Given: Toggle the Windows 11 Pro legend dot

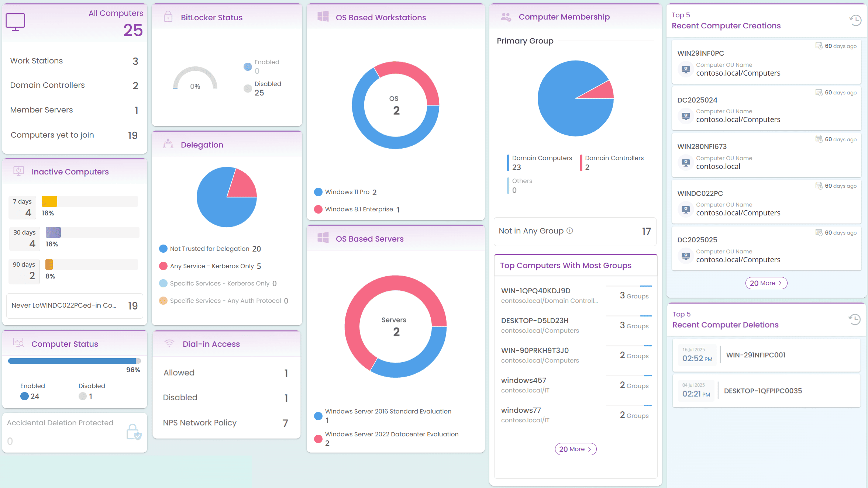Looking at the screenshot, I should pyautogui.click(x=318, y=192).
